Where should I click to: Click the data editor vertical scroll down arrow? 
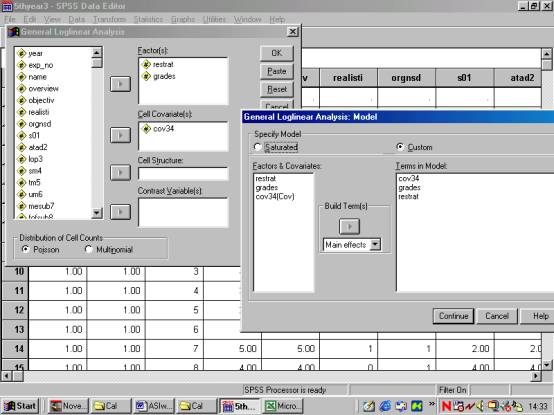(x=547, y=364)
